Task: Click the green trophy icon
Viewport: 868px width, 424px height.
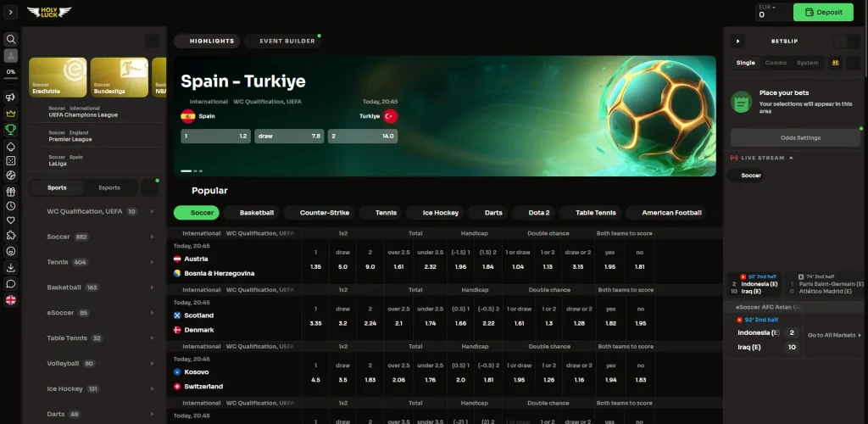Action: (x=11, y=130)
